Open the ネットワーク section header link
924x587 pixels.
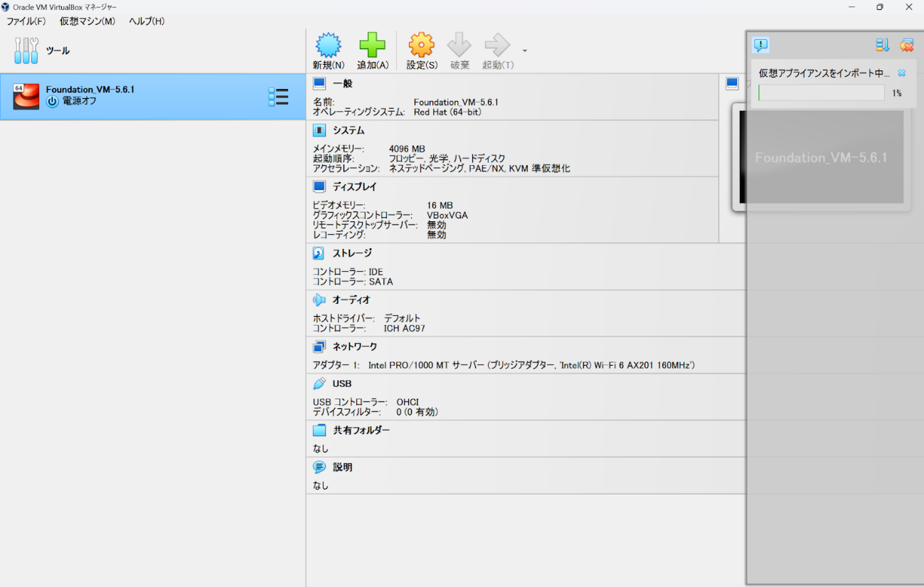[355, 347]
